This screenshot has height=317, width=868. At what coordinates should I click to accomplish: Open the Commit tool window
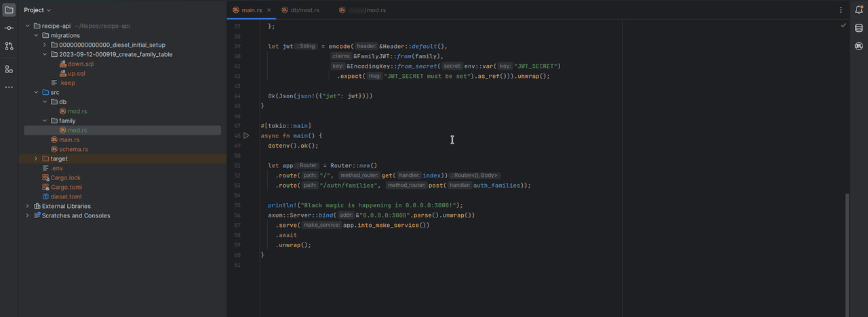(x=9, y=28)
